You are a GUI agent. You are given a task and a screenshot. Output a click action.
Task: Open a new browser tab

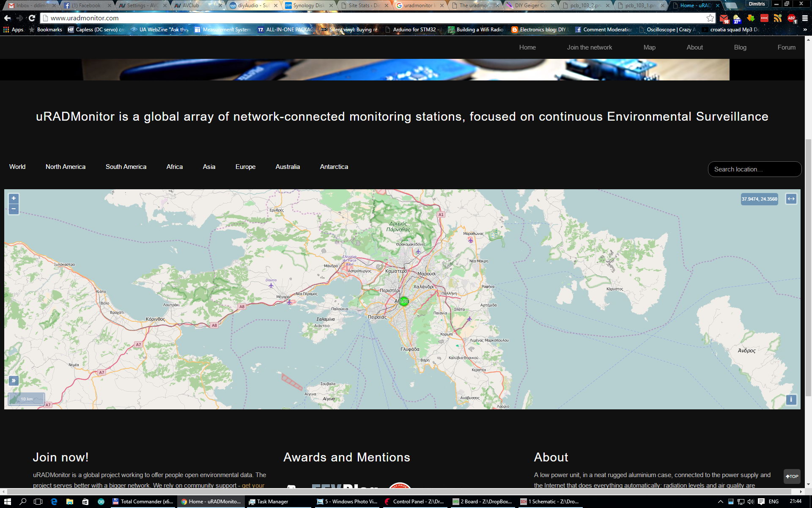coord(731,6)
